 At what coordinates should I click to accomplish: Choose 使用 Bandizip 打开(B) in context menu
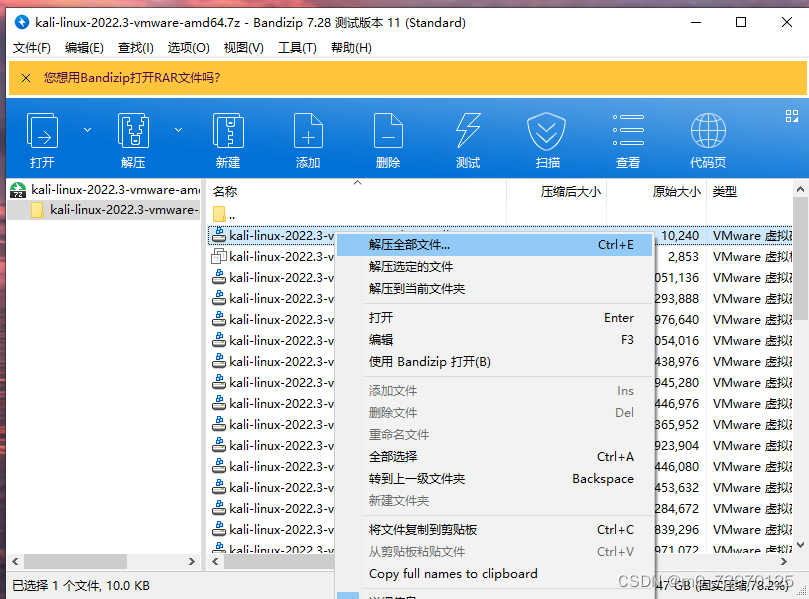coord(494,362)
